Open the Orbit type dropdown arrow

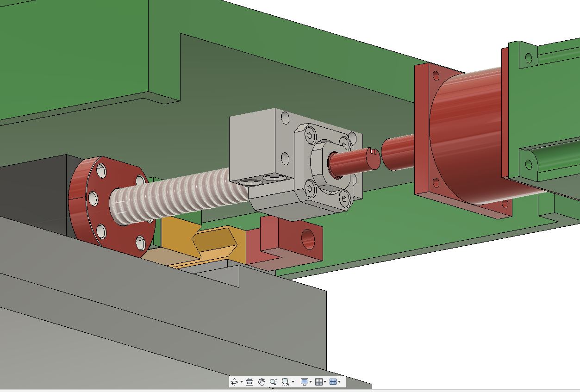[242, 382]
